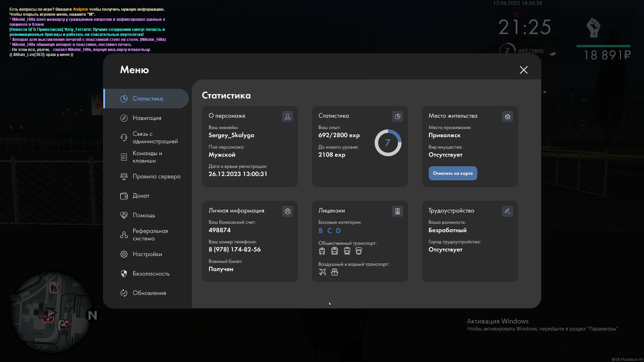Open Команды и клавиши section
644x362 pixels.
[146, 157]
